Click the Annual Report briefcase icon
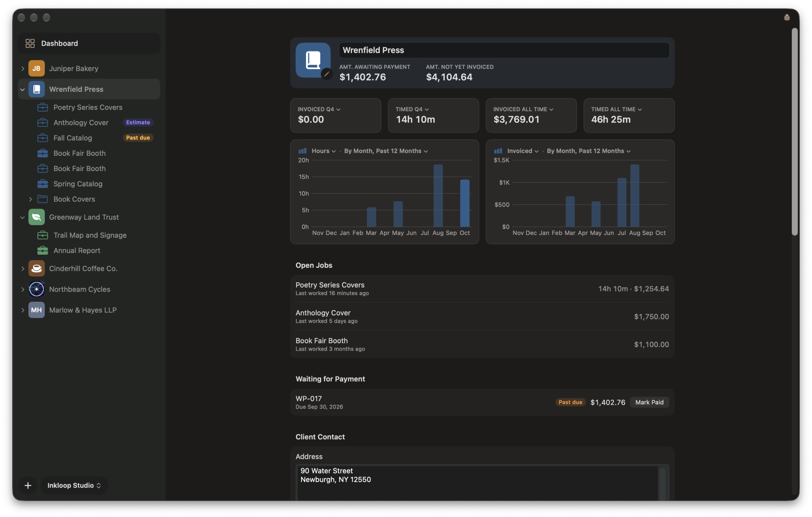Viewport: 812px width, 517px height. click(x=43, y=251)
